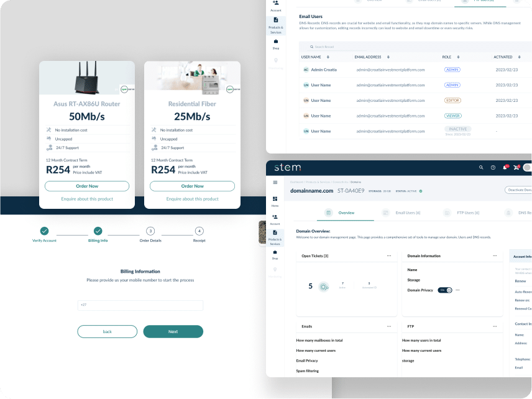This screenshot has width=532, height=399.
Task: Open the notifications bell in the header
Action: (505, 167)
